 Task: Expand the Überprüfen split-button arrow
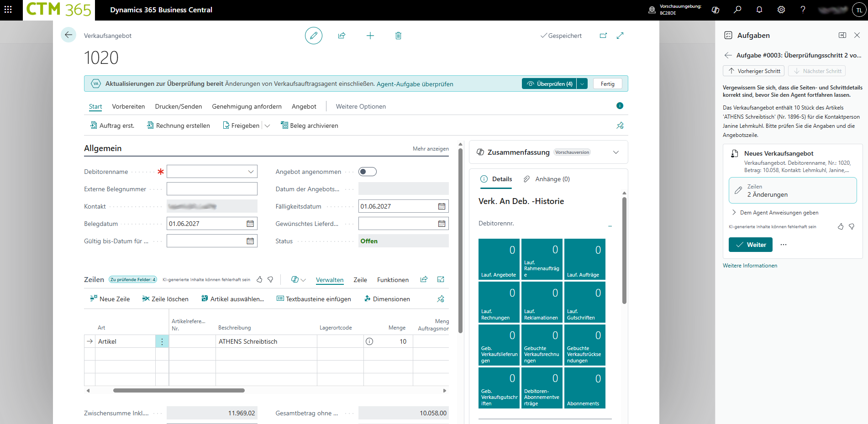582,84
